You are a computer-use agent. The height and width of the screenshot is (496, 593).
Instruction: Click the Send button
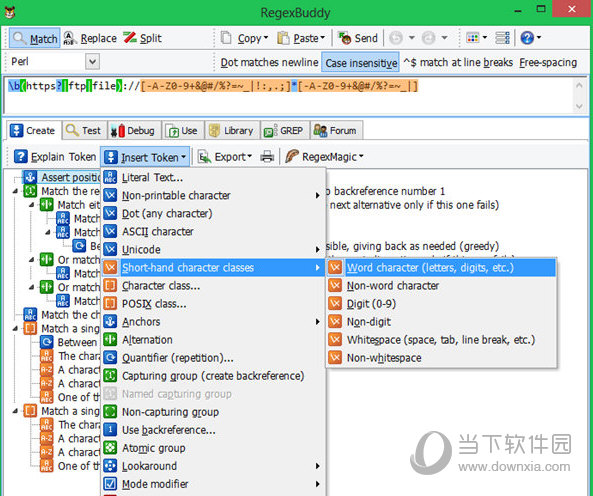[358, 38]
